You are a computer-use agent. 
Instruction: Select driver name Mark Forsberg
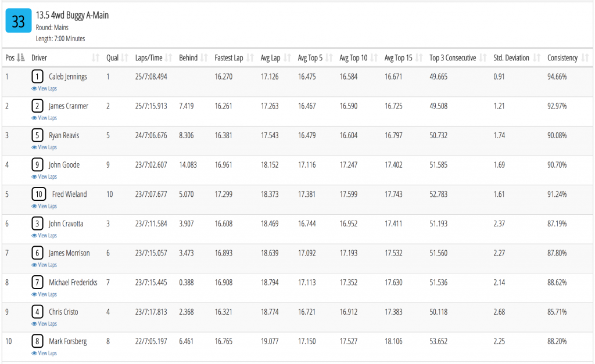pyautogui.click(x=68, y=341)
